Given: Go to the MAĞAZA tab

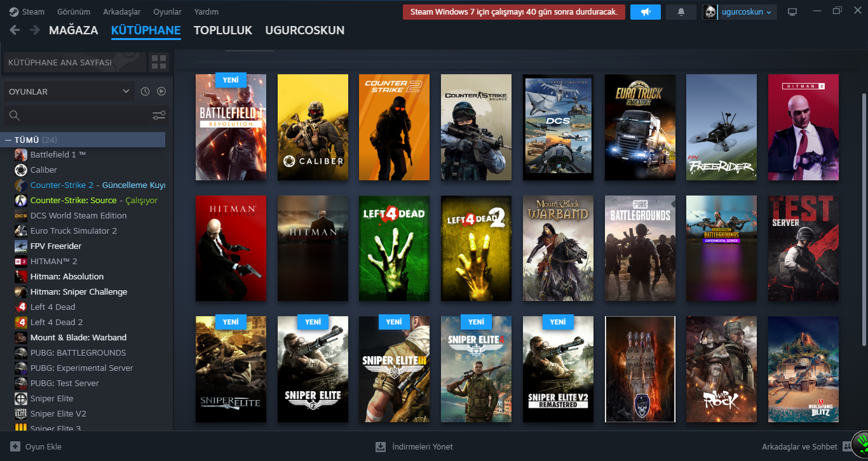Looking at the screenshot, I should tap(74, 30).
